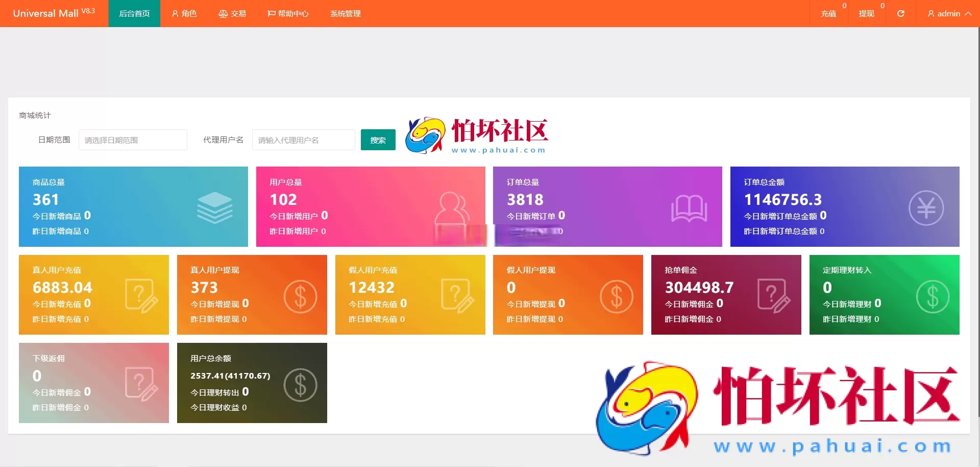Click the 帮助中心 flag icon

272,14
